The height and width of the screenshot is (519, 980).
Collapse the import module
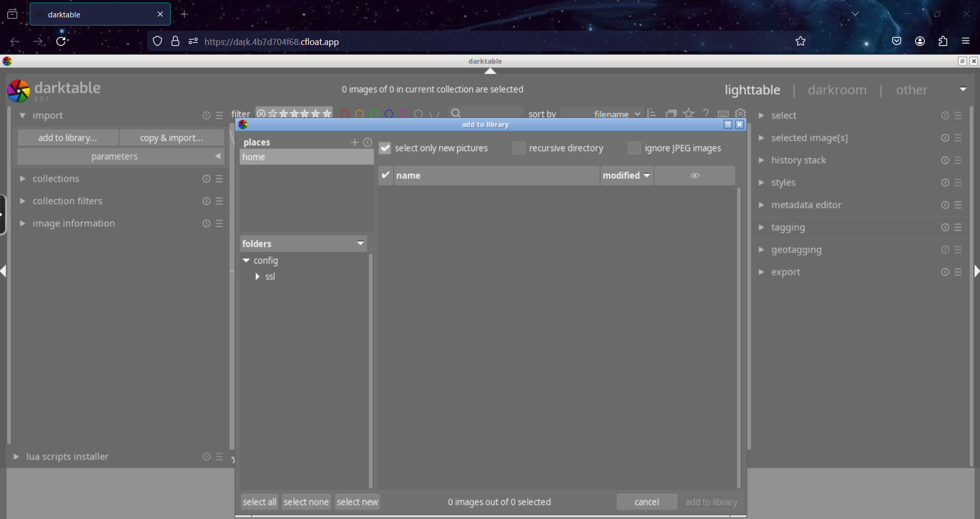pos(22,115)
